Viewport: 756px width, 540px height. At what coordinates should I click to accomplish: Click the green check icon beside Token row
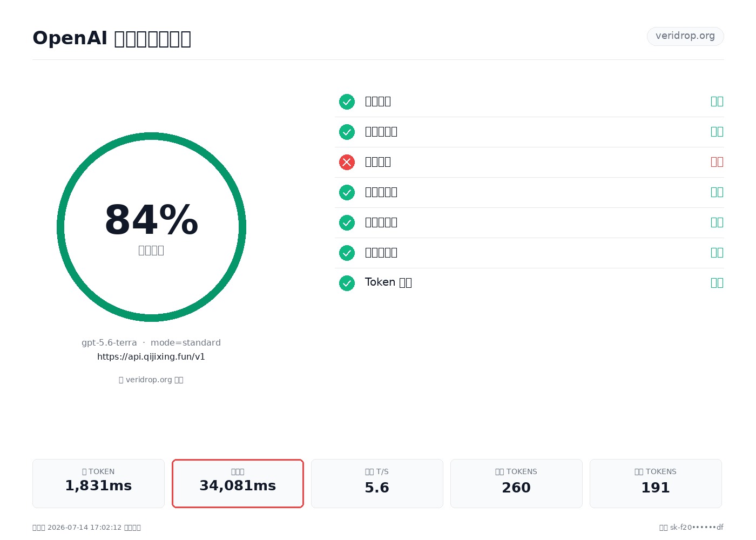click(x=347, y=283)
